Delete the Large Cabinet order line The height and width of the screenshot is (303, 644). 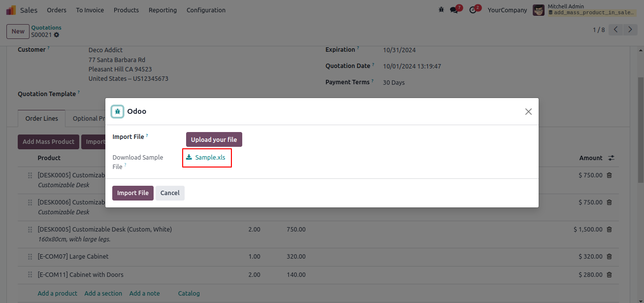click(x=609, y=256)
